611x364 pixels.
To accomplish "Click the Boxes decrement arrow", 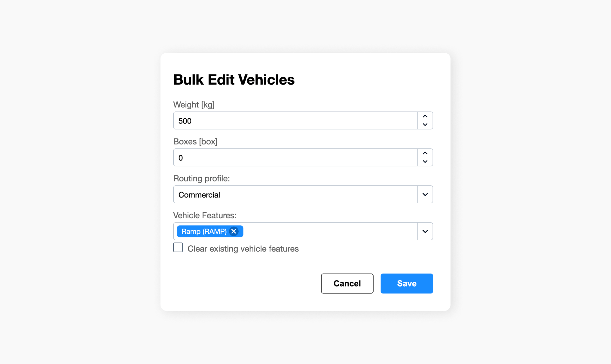I will tap(425, 162).
